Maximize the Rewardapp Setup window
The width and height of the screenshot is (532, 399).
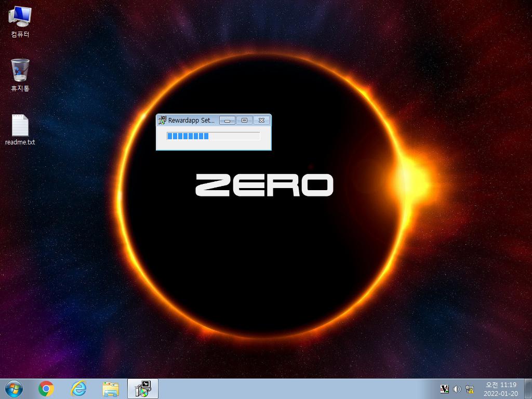[244, 120]
